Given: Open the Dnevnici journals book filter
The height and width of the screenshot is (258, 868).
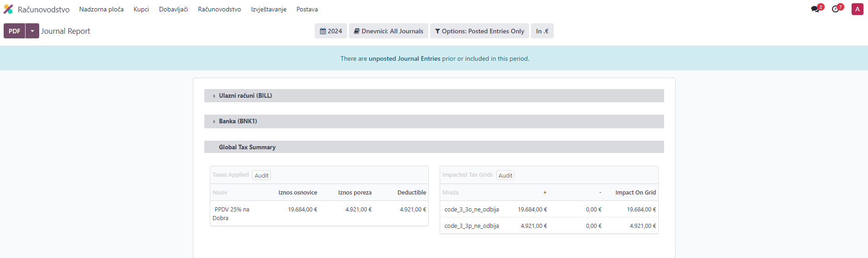Looking at the screenshot, I should [388, 31].
